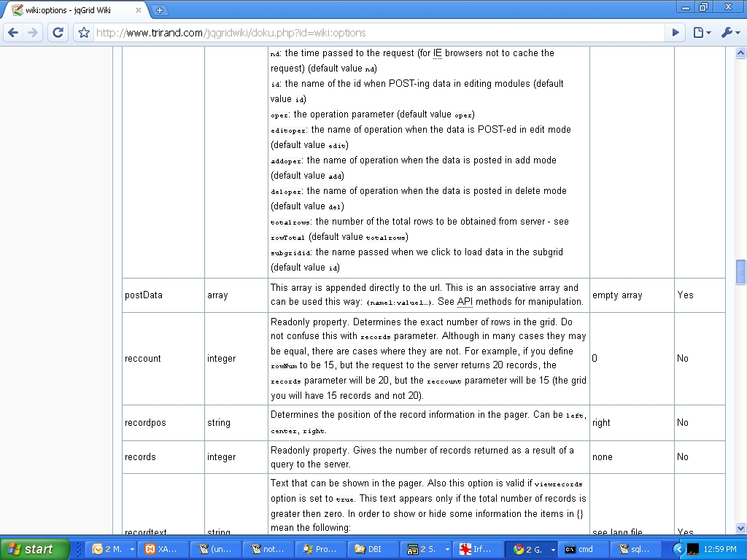The width and height of the screenshot is (747, 560).
Task: Go back to the previous page
Action: click(x=13, y=32)
